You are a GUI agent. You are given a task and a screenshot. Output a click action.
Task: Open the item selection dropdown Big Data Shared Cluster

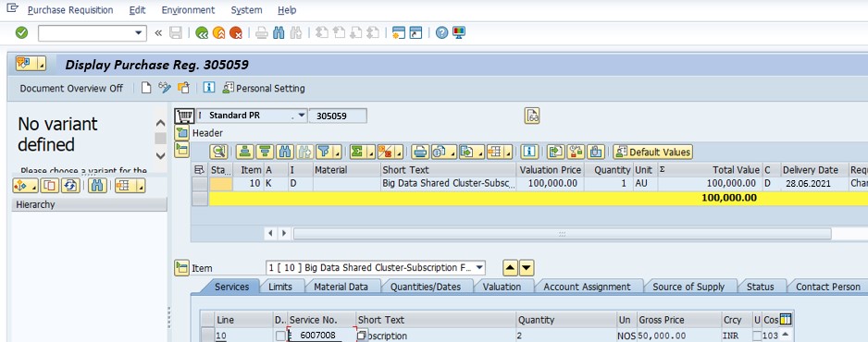tap(479, 268)
